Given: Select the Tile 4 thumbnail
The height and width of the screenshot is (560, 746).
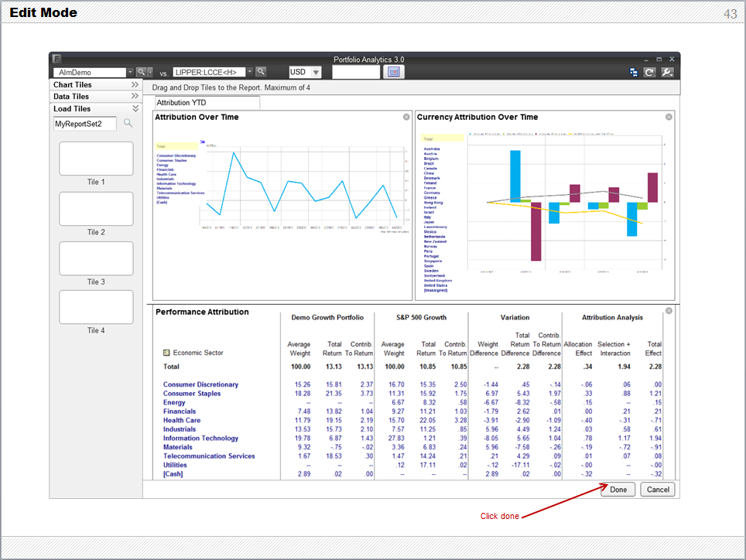Looking at the screenshot, I should 96,307.
